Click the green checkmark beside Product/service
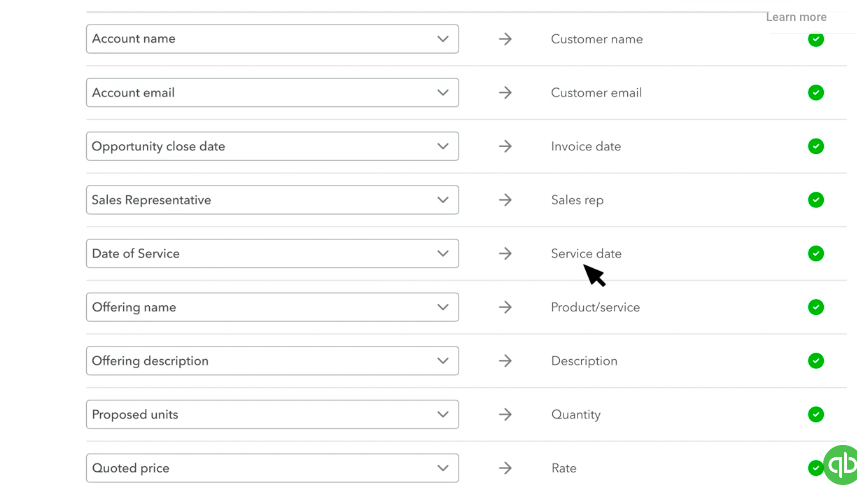Image resolution: width=857 pixels, height=493 pixels. point(816,307)
